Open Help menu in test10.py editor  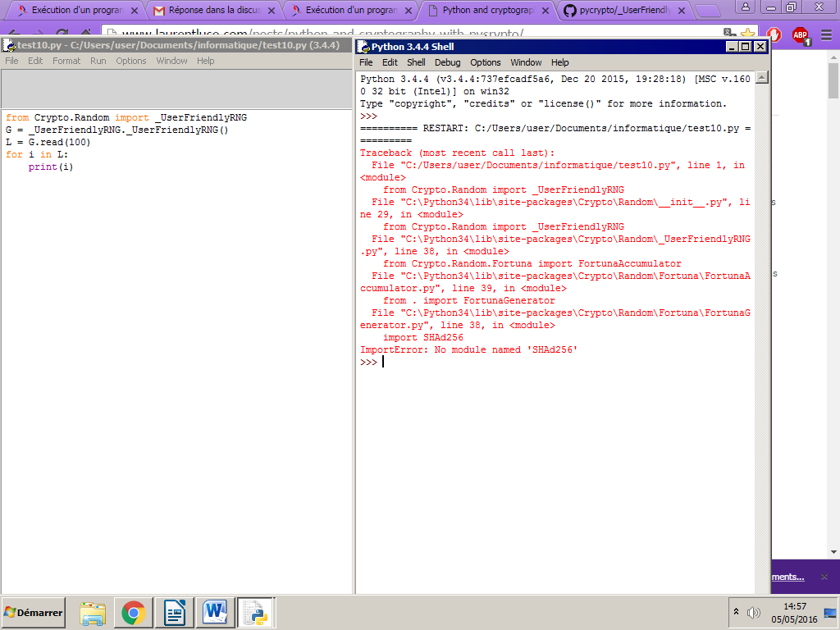pos(205,61)
